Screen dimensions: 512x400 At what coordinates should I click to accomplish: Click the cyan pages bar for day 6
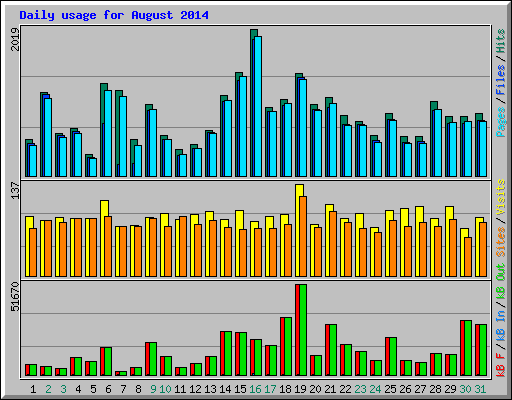pyautogui.click(x=108, y=133)
